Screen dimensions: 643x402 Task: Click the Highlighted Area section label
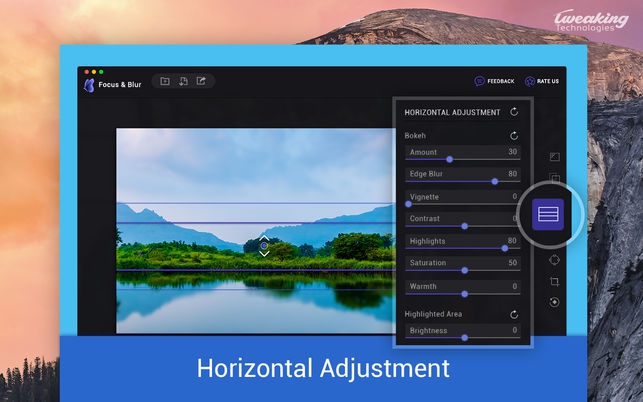(433, 314)
